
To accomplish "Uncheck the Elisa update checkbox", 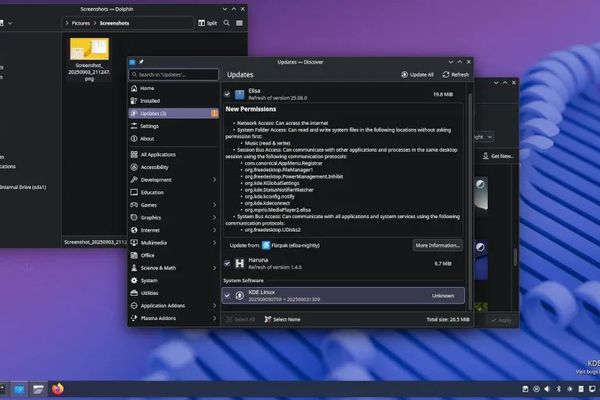I will click(227, 94).
